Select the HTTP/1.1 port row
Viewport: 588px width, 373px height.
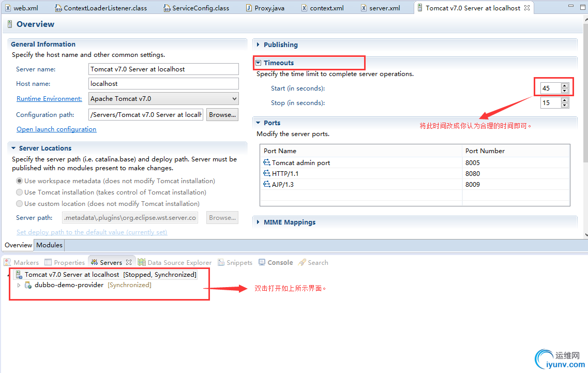tap(415, 174)
